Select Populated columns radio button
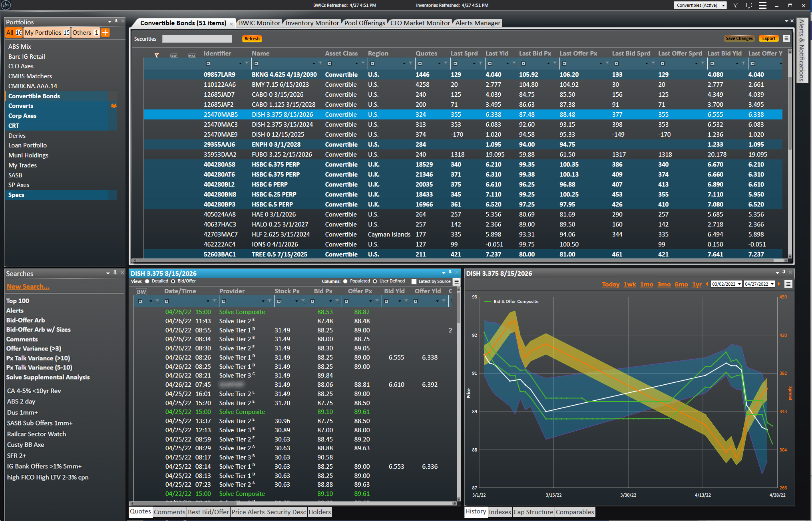This screenshot has height=521, width=812. point(345,281)
